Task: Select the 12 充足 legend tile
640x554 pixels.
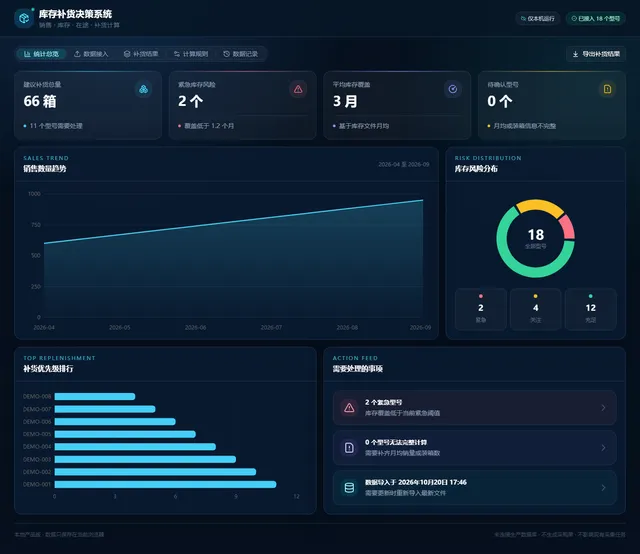Action: (590, 309)
